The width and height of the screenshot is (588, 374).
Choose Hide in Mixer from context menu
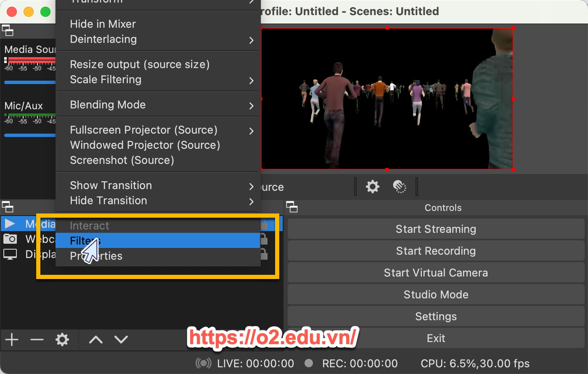click(x=158, y=24)
